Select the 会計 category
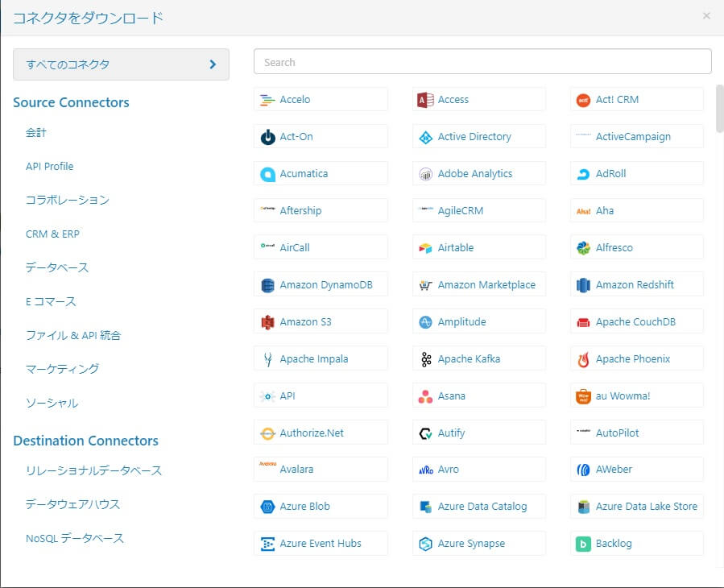Viewport: 724px width, 588px height. 36,133
